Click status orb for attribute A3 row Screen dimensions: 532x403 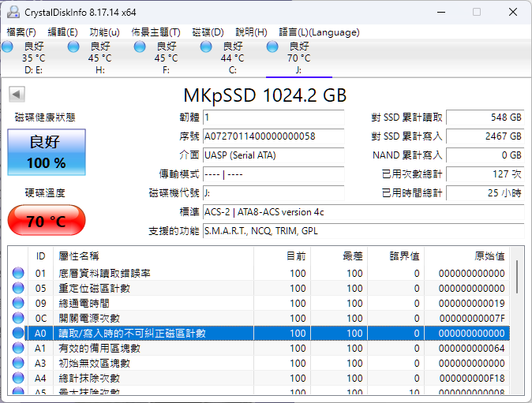click(x=18, y=364)
